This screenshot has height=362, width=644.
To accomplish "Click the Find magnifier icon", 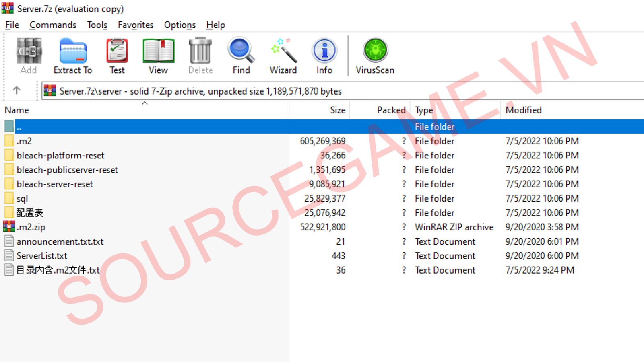I will click(x=241, y=56).
